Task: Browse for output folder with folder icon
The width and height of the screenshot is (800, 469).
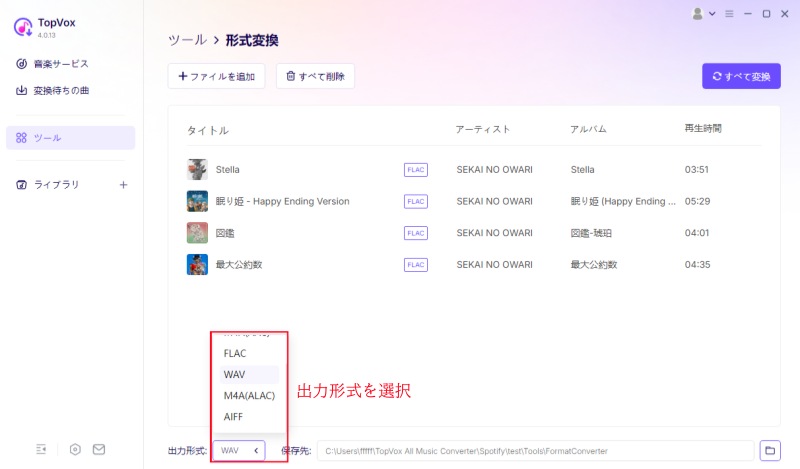Action: point(770,451)
